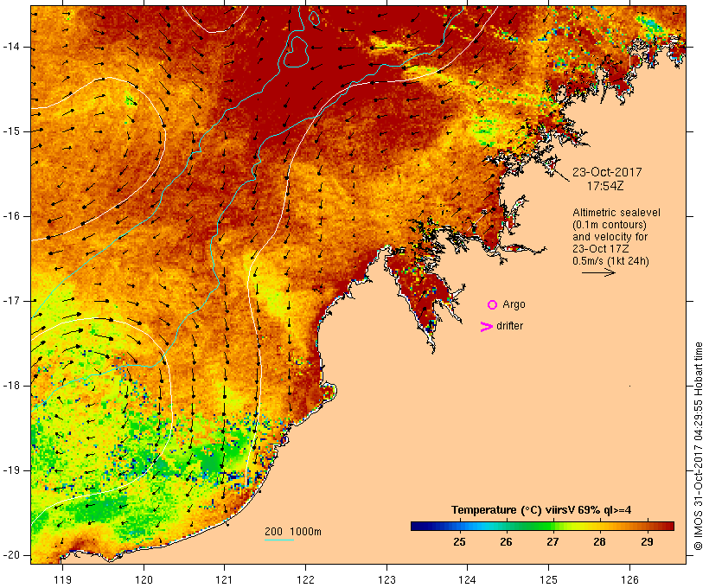Click the colorbar tick label 28

point(599,542)
